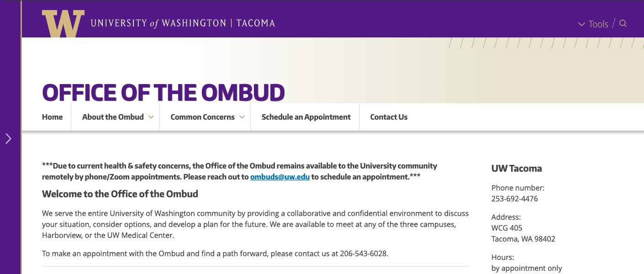Click the Welcome to the Office heading
The height and width of the screenshot is (274, 644).
(x=120, y=194)
